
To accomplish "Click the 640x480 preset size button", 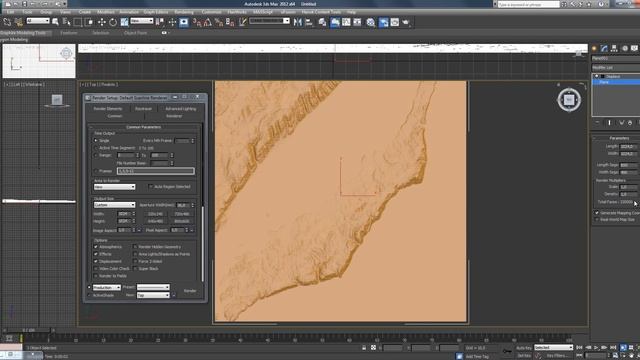I will pos(155,221).
